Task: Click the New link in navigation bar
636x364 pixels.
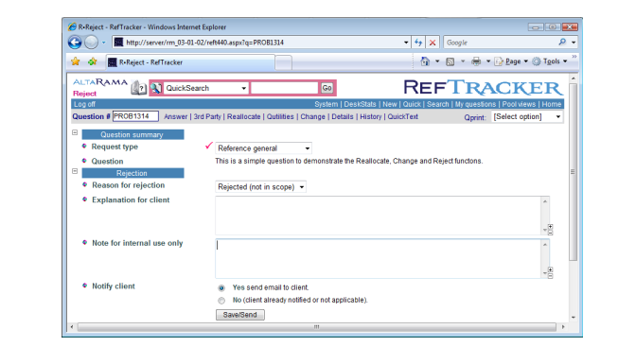Action: 390,104
